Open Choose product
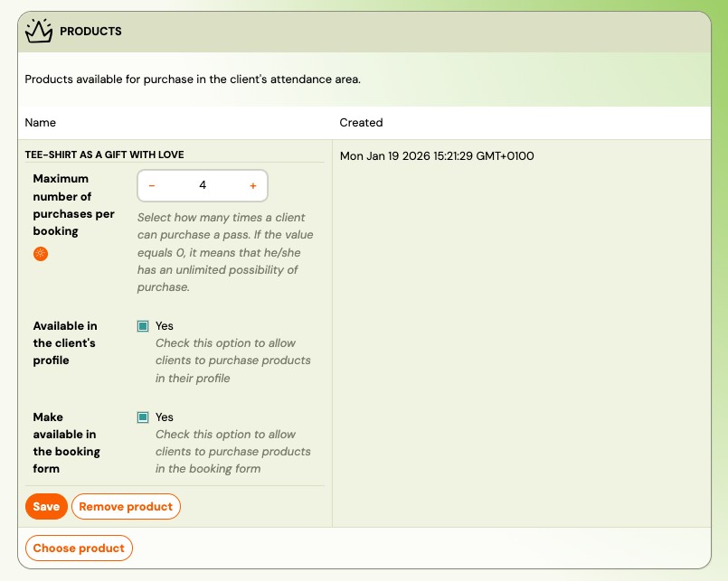 tap(79, 548)
